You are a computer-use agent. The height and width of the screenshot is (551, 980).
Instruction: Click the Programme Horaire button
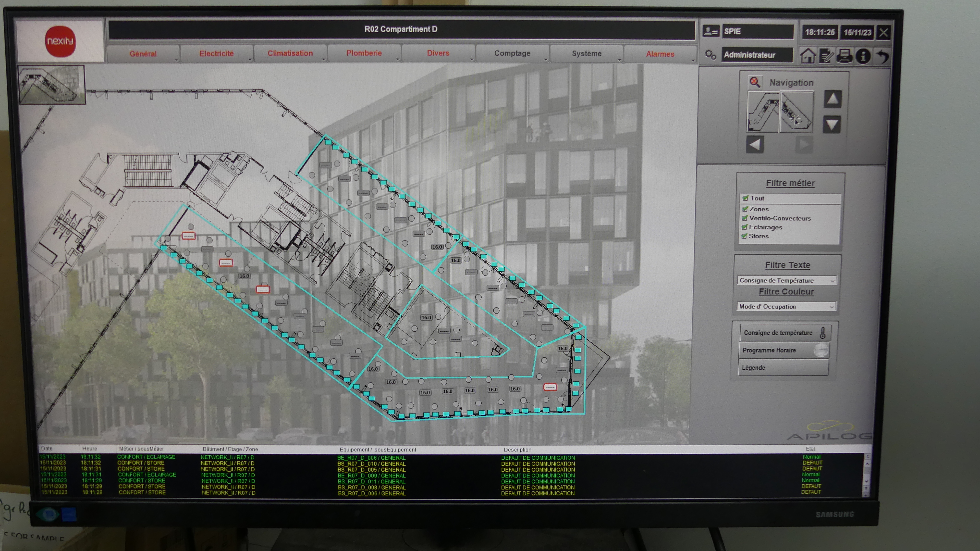(x=783, y=350)
